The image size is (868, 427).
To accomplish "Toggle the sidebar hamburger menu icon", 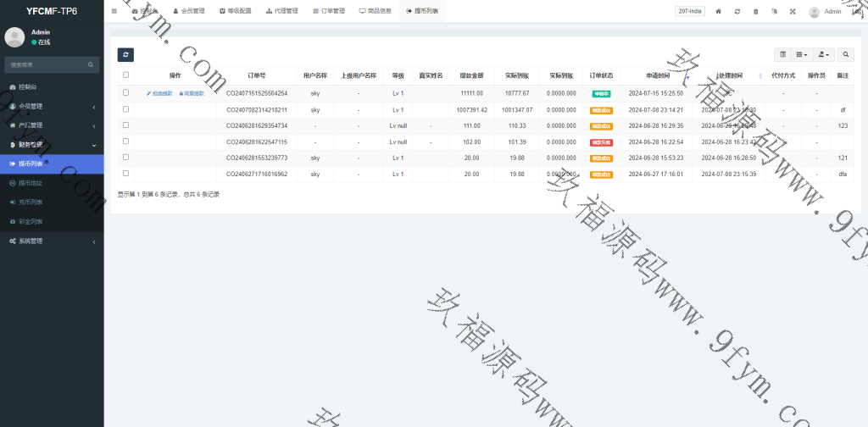I will (x=114, y=11).
